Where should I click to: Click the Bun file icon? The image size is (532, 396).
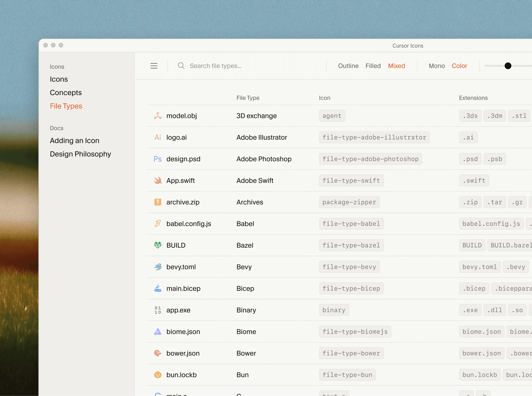[x=158, y=375]
